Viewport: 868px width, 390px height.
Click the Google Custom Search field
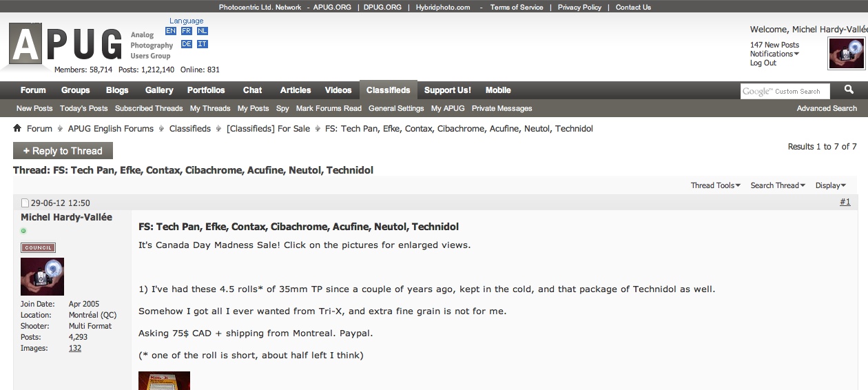click(785, 91)
